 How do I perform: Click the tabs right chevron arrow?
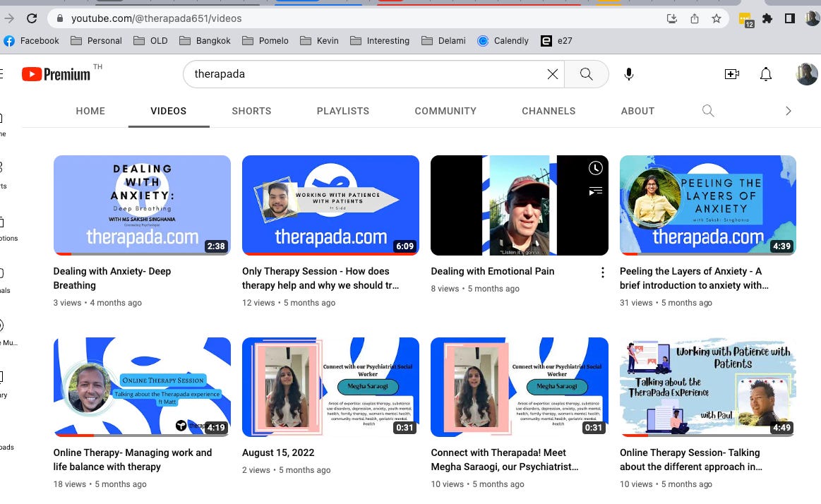[788, 111]
